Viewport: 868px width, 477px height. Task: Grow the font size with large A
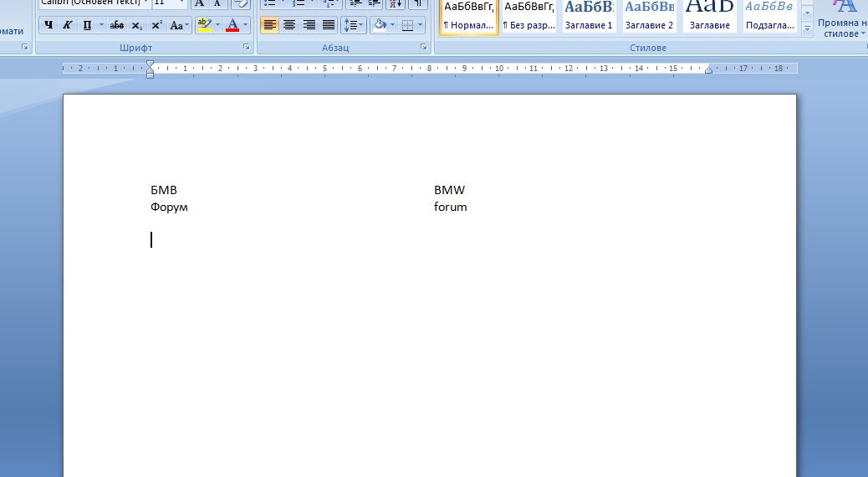(199, 3)
